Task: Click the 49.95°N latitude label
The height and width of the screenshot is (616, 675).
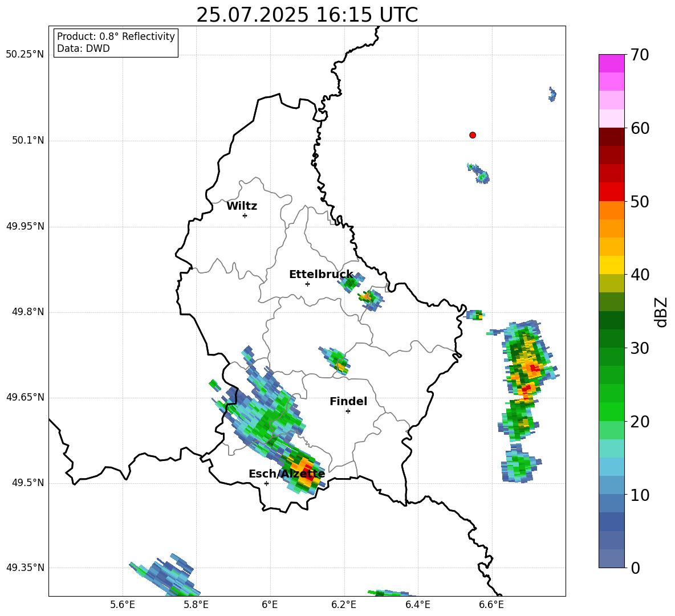Action: coord(25,226)
